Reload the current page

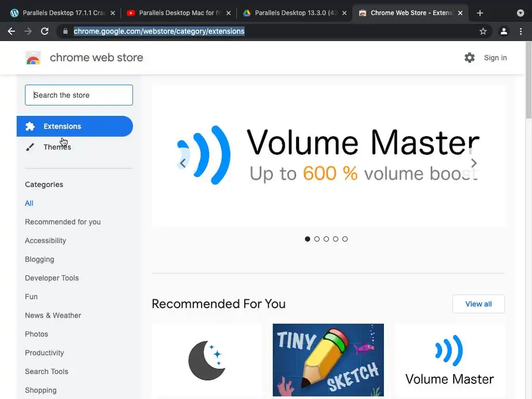point(45,31)
